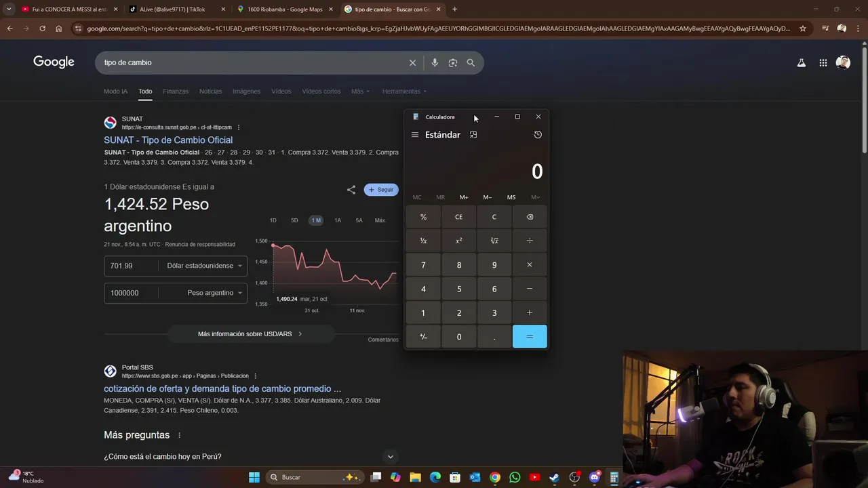
Task: Click the percent key in Calculator
Action: 423,217
